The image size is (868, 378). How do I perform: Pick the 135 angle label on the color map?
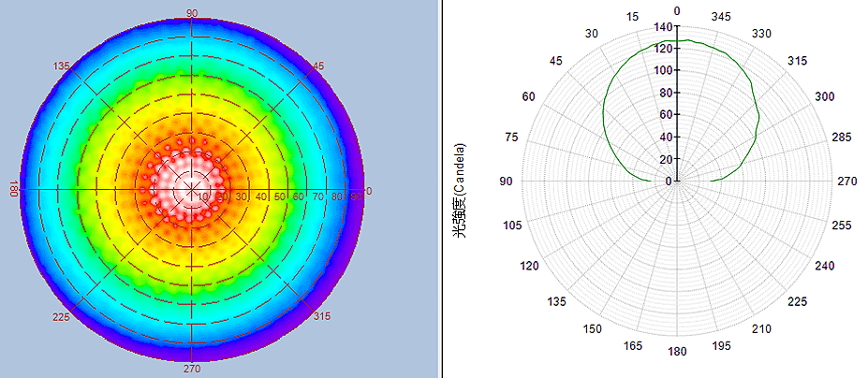point(63,66)
